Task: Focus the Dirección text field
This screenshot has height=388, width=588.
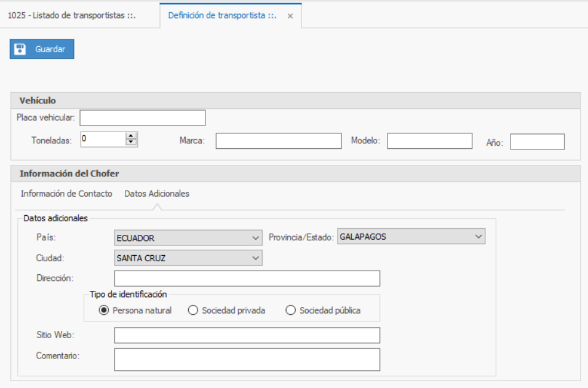Action: click(247, 279)
